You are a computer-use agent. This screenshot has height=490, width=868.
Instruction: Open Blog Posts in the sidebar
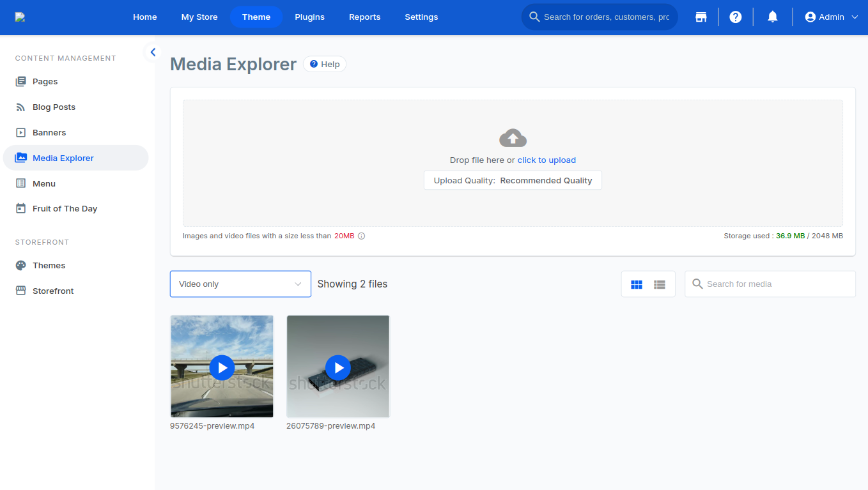click(75, 107)
